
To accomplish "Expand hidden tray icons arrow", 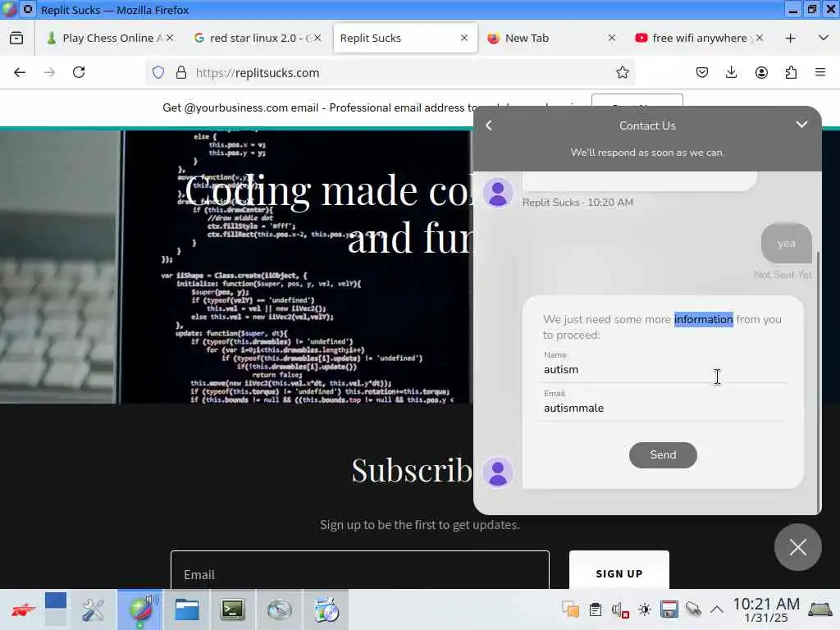I will [717, 609].
